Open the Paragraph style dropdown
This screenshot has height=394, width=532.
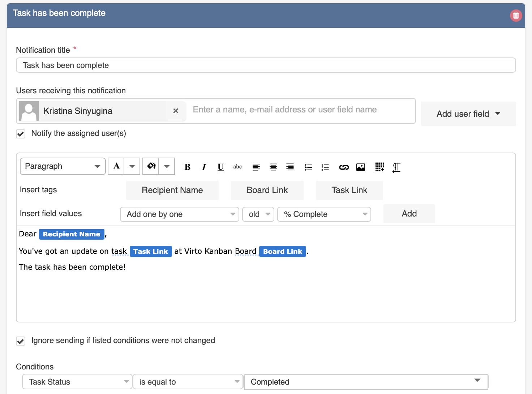coord(63,166)
